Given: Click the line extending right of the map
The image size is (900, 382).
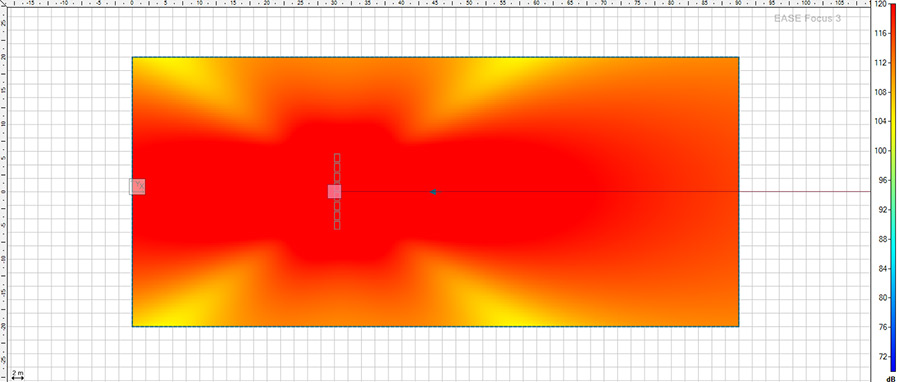Looking at the screenshot, I should click(804, 192).
